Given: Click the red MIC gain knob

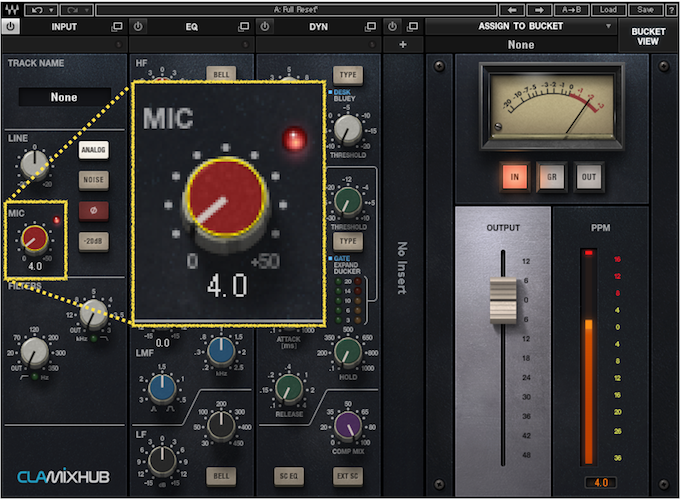Looking at the screenshot, I should pyautogui.click(x=35, y=238).
